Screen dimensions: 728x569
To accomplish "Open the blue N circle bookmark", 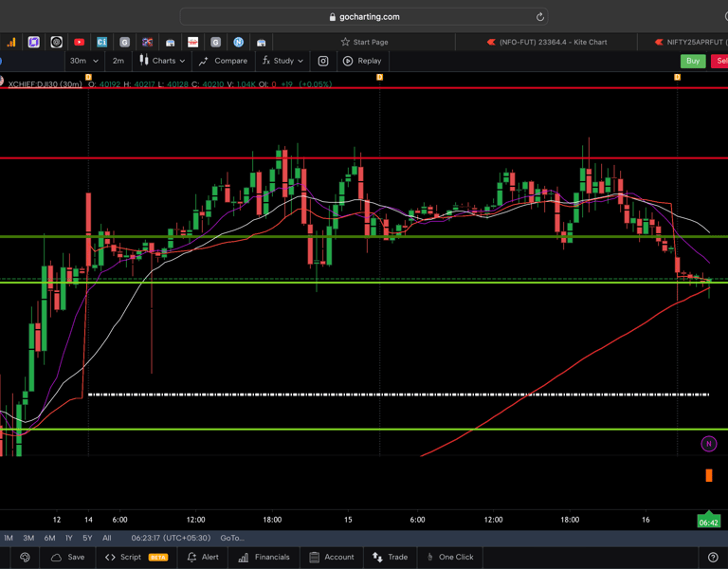I will (x=239, y=43).
